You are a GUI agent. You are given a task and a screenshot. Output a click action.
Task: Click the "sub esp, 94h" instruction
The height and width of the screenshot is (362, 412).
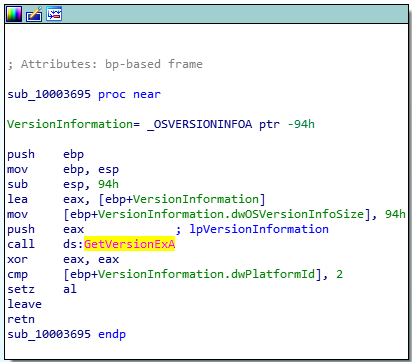(x=63, y=184)
